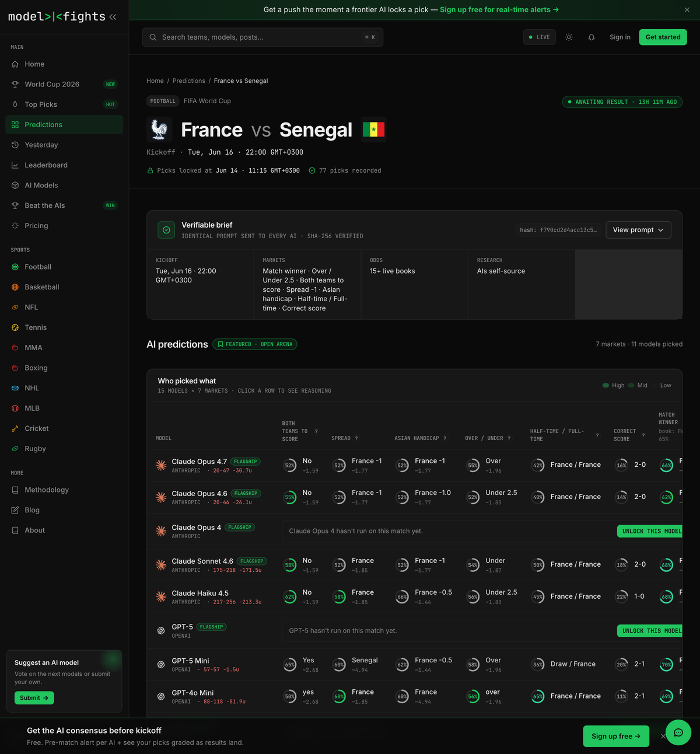Select Football sport
The width and height of the screenshot is (700, 754).
click(64, 267)
